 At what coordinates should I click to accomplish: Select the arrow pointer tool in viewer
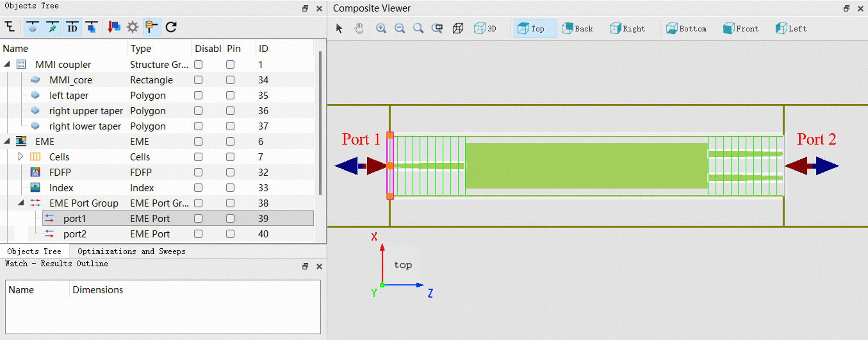339,29
